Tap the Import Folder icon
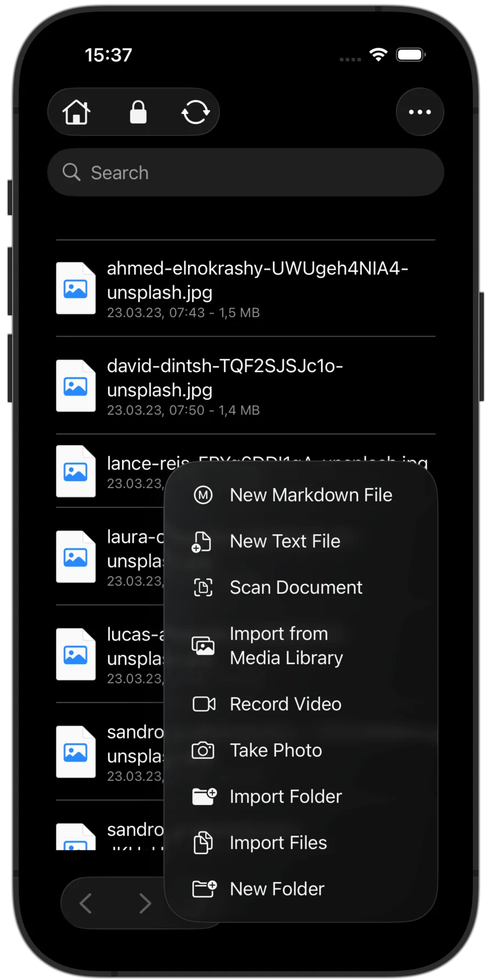Screen dimensions: 491x980 pyautogui.click(x=204, y=797)
